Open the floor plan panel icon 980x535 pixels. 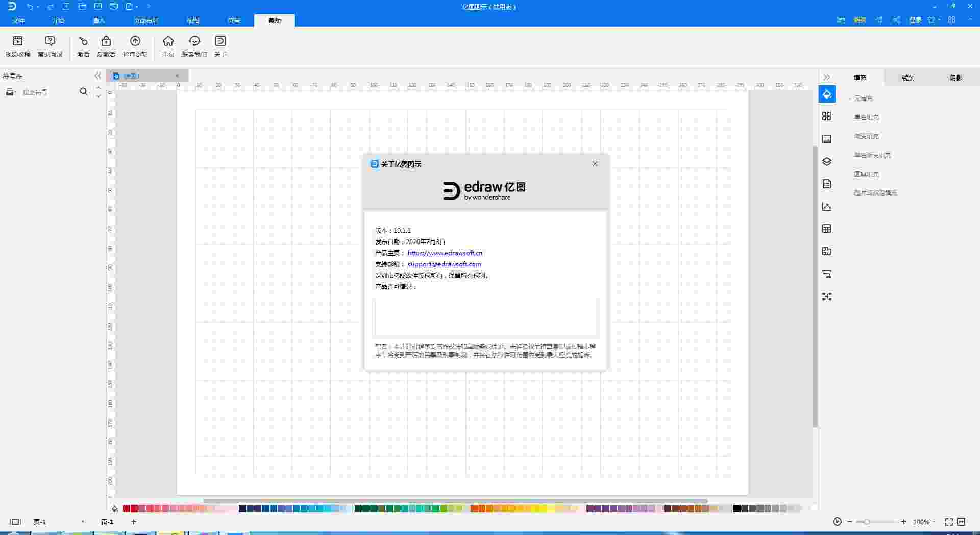coord(827,251)
